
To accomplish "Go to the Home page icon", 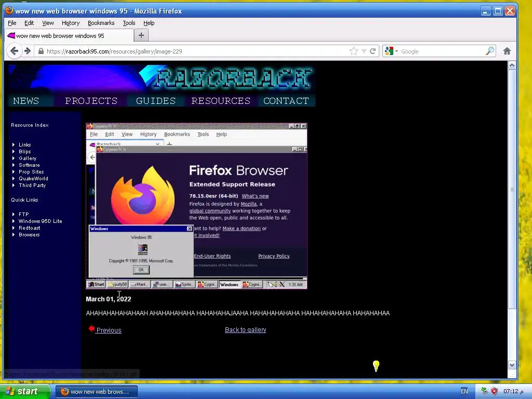I will tap(507, 51).
